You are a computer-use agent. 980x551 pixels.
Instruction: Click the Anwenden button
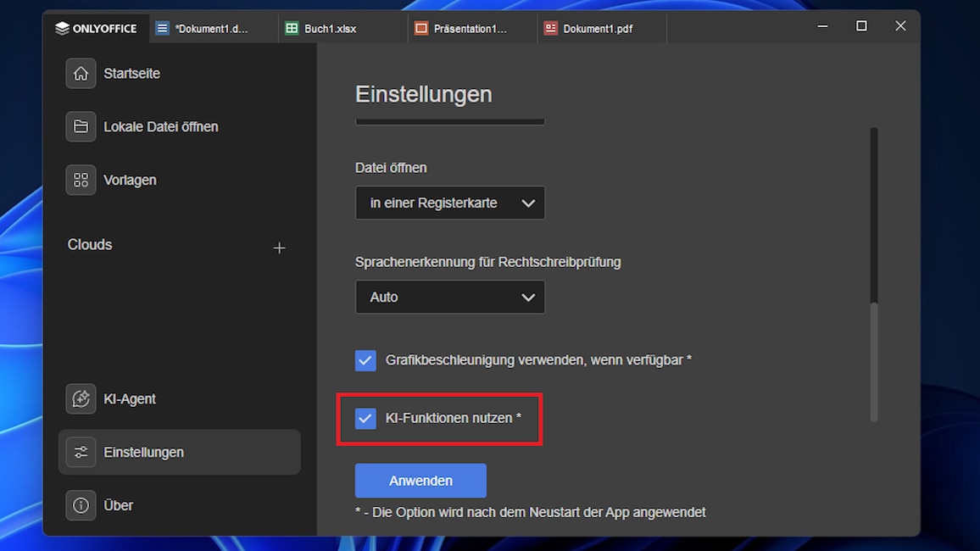[x=420, y=481]
